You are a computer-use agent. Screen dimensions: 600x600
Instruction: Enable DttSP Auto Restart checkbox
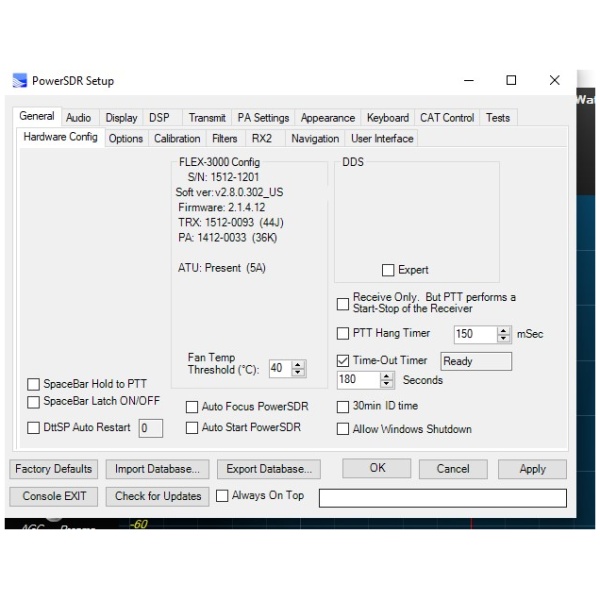pos(33,427)
